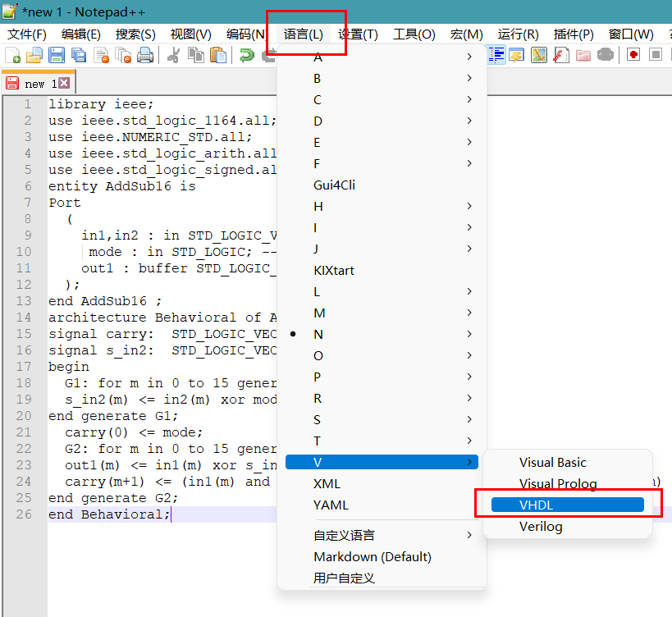Close the new 1 tab with red X

click(64, 83)
